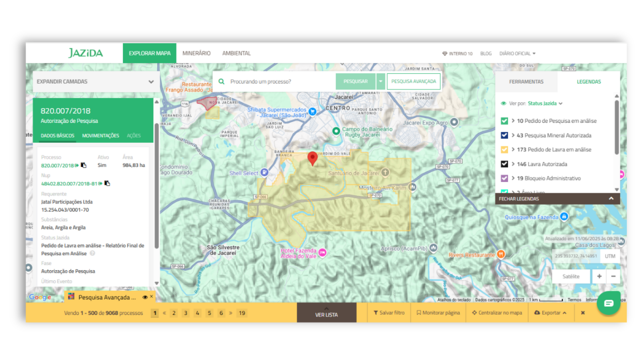Open the green chat widget

[609, 303]
